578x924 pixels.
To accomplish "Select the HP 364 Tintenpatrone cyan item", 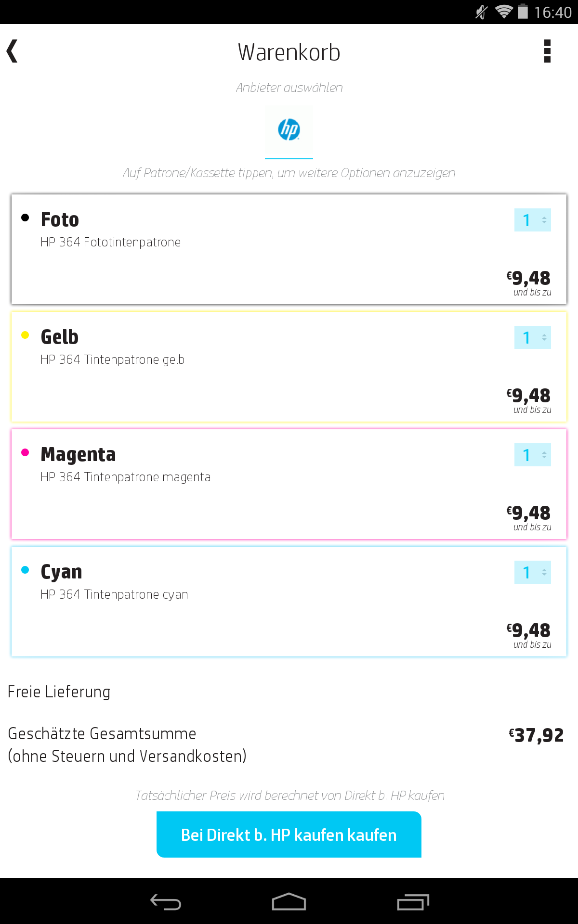I will (x=115, y=594).
